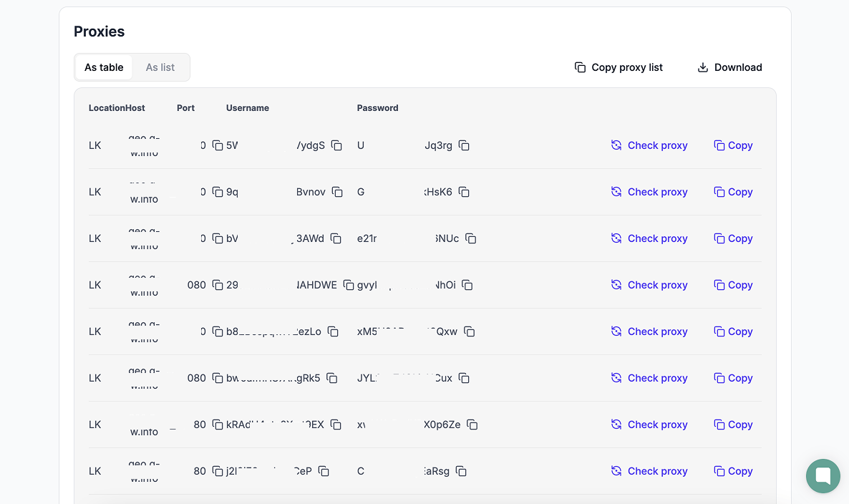Copy username ending in ezLo
849x504 pixels.
click(334, 332)
